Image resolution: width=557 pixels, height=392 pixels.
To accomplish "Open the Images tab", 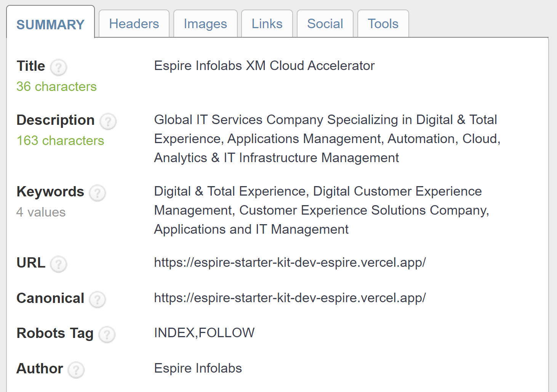I will [x=205, y=24].
